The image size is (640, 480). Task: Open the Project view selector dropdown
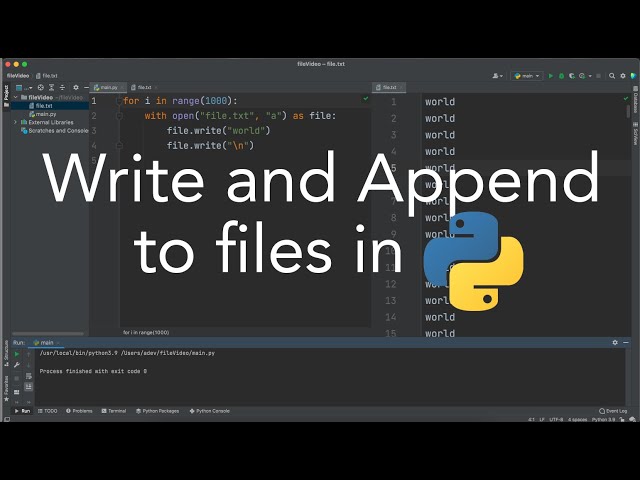pyautogui.click(x=24, y=87)
